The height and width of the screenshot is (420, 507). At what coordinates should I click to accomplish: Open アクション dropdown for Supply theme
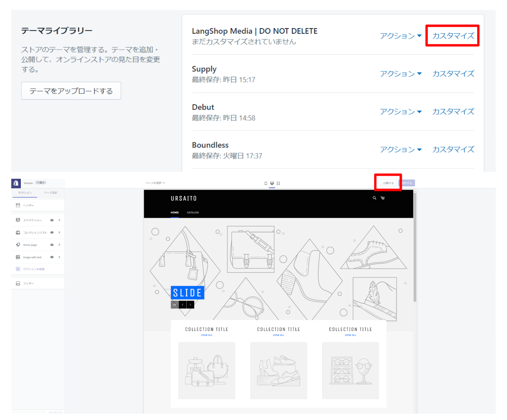coord(401,74)
